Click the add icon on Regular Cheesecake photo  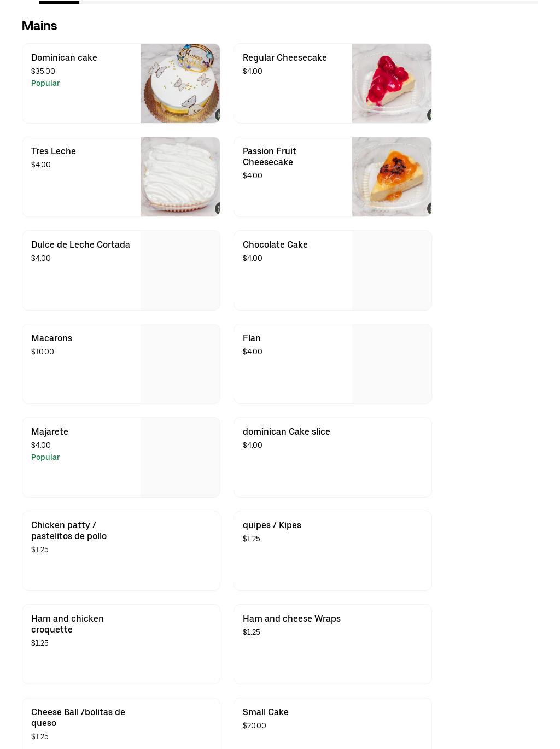pos(430,115)
